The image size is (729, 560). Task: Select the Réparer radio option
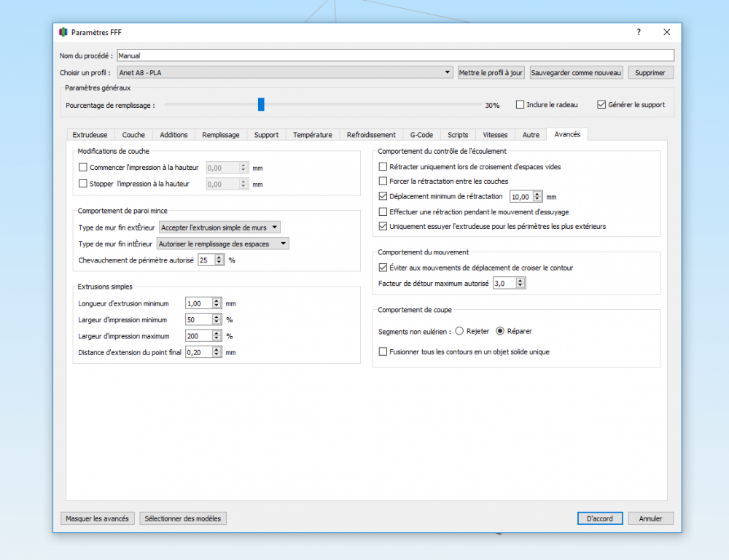(x=500, y=331)
